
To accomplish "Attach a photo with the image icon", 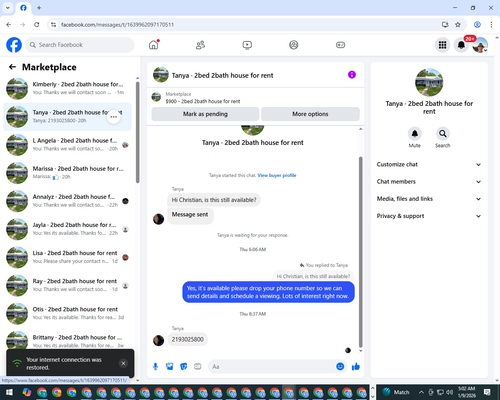I will pyautogui.click(x=170, y=367).
